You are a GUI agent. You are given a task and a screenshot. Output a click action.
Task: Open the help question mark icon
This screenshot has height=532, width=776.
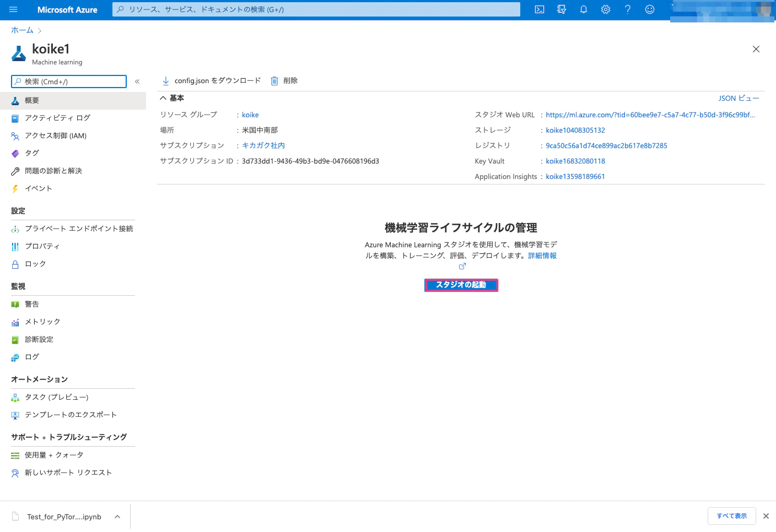[x=628, y=9]
